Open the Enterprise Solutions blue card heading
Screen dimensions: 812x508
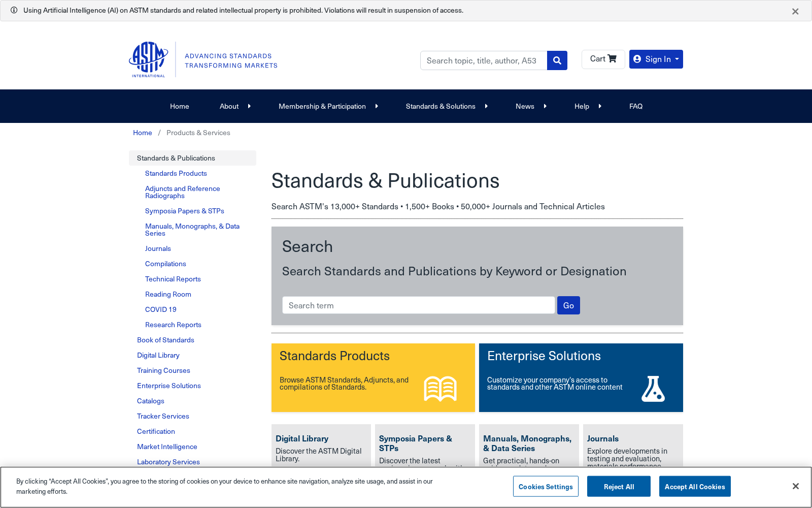coord(544,356)
